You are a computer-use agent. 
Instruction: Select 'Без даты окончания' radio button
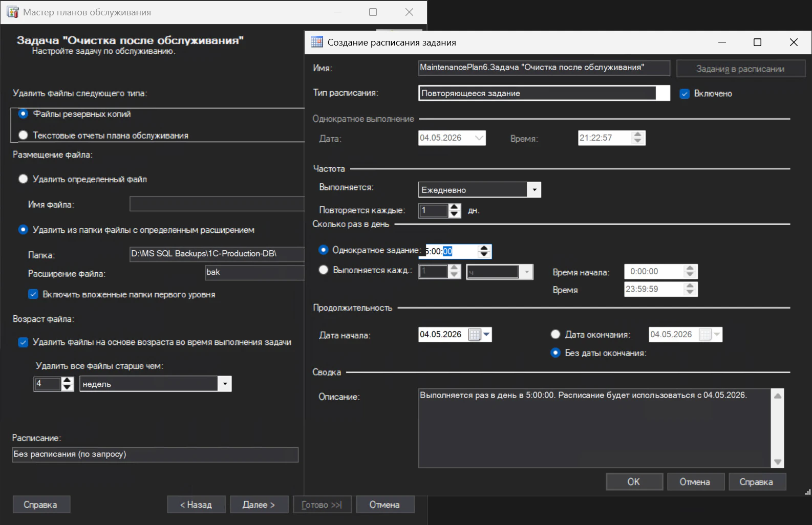(x=555, y=353)
